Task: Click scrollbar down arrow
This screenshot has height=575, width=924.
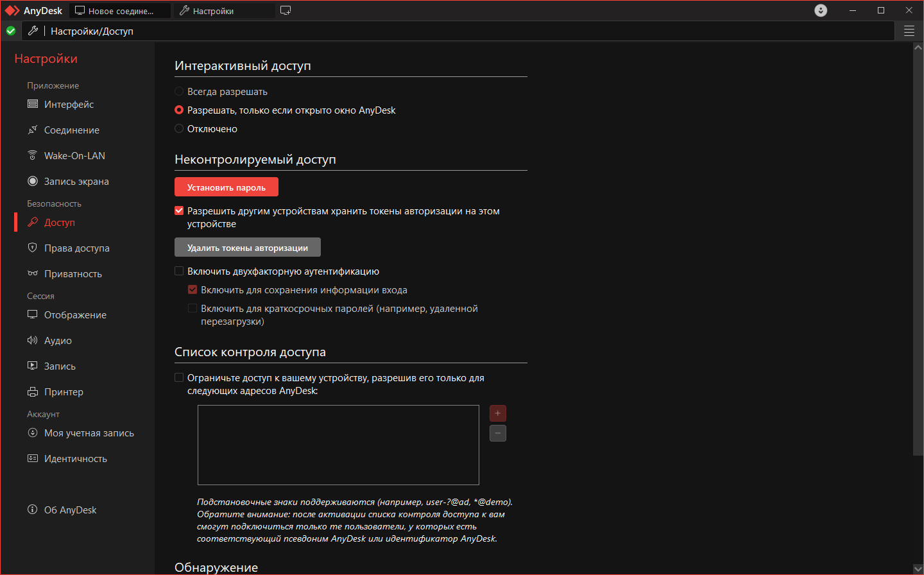Action: coord(918,569)
